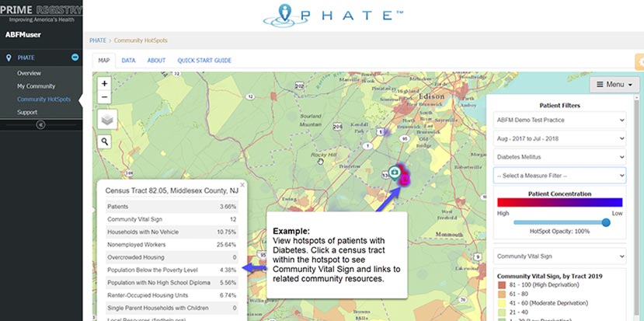
Task: Click the Community Vital Sign popup row
Action: click(x=172, y=219)
